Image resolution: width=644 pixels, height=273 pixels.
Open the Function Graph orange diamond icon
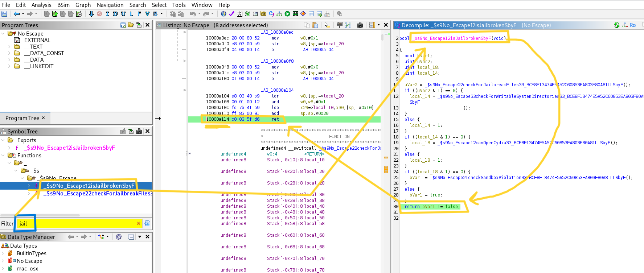[x=303, y=14]
